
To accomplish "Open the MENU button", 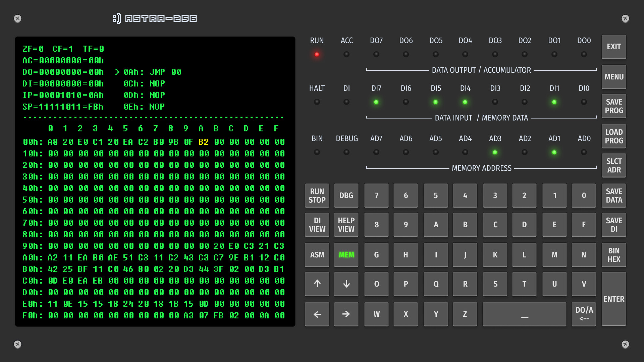I will pos(613,77).
